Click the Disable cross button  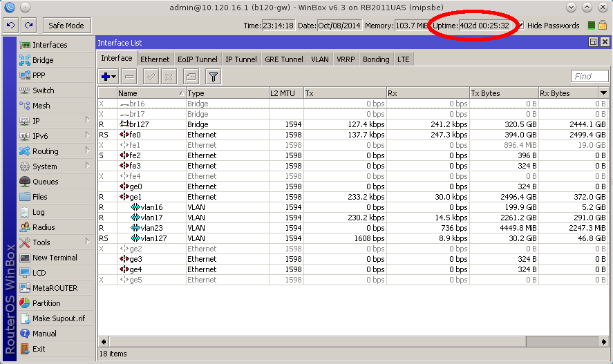169,77
